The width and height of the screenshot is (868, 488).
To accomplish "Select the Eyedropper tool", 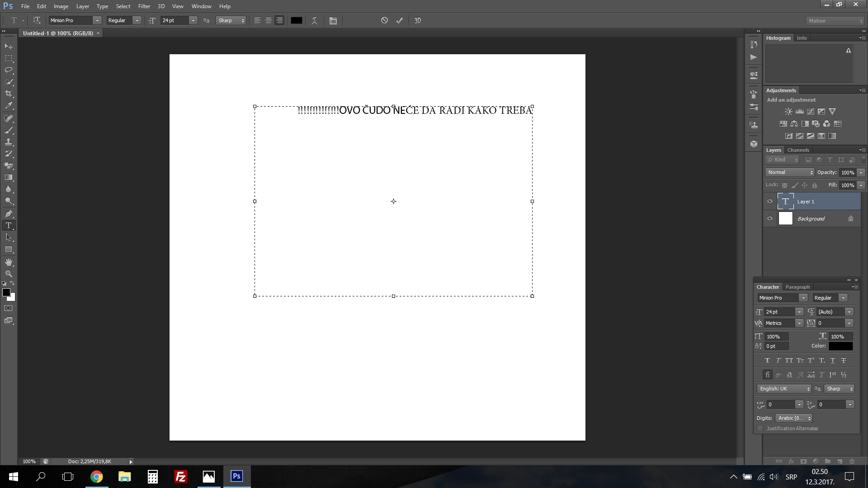I will (9, 106).
